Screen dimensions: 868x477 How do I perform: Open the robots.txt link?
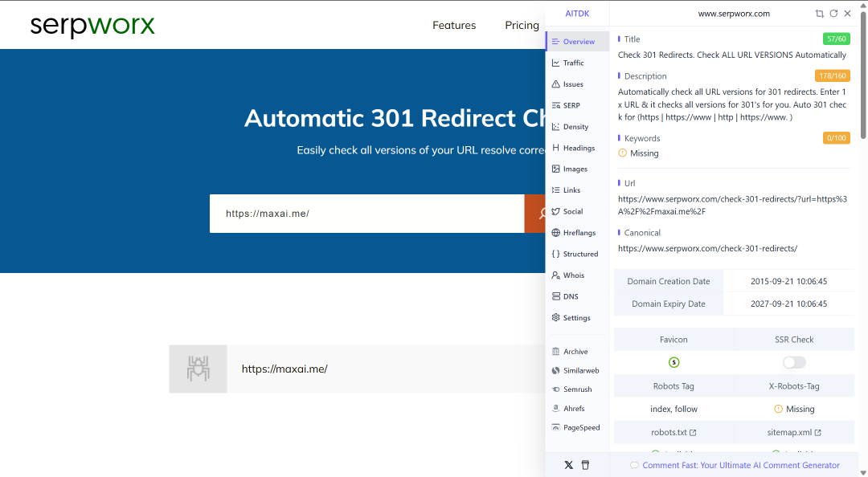[674, 432]
